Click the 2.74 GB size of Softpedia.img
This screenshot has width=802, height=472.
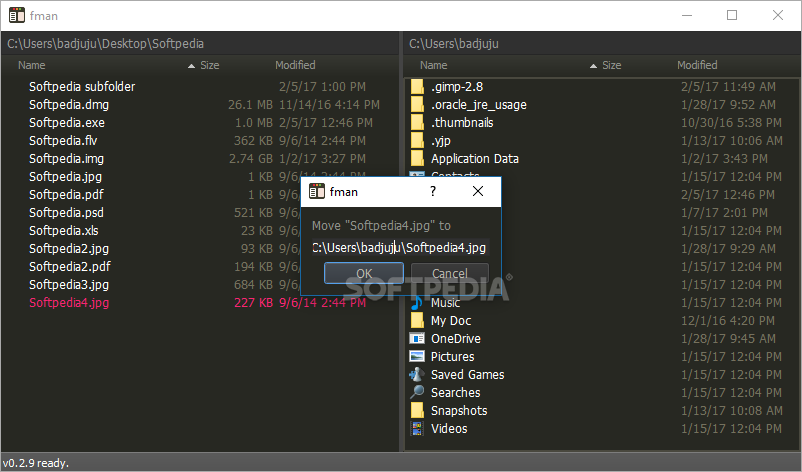(251, 159)
